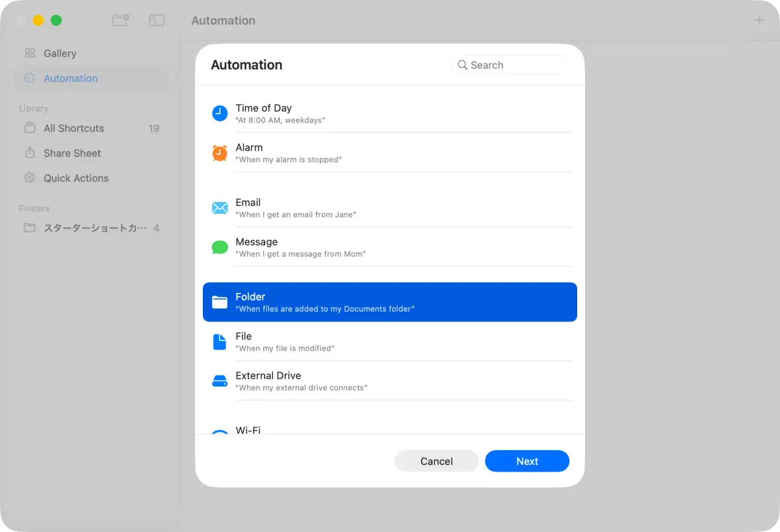The width and height of the screenshot is (780, 532).
Task: Toggle the sidebar with the toolbar icon
Action: [157, 21]
